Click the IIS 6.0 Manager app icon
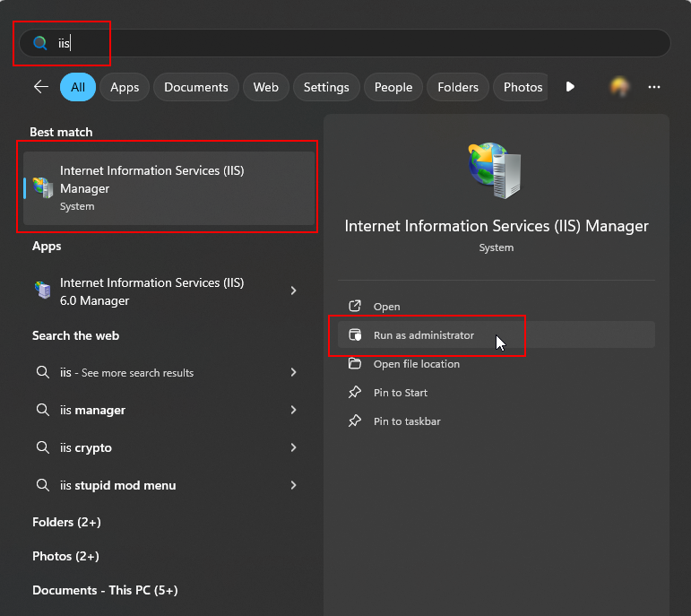This screenshot has height=616, width=691. 43,291
